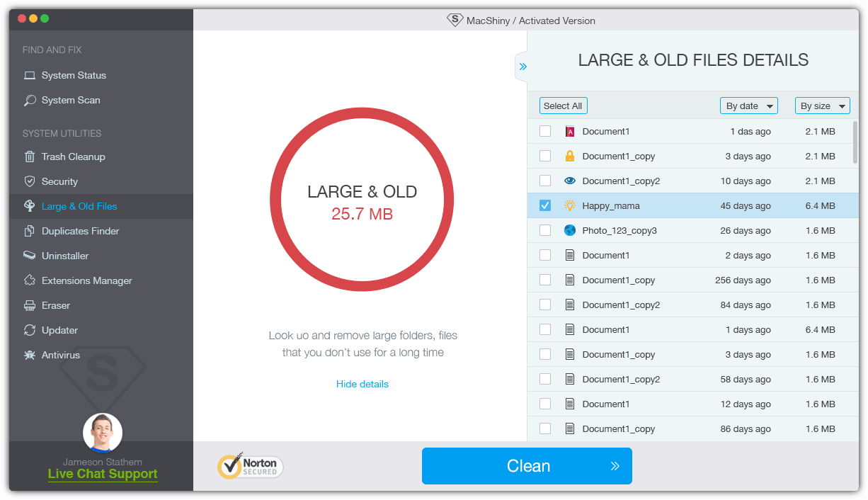Image resolution: width=868 pixels, height=500 pixels.
Task: Click the document icon in the 2 days ago row
Action: click(570, 255)
